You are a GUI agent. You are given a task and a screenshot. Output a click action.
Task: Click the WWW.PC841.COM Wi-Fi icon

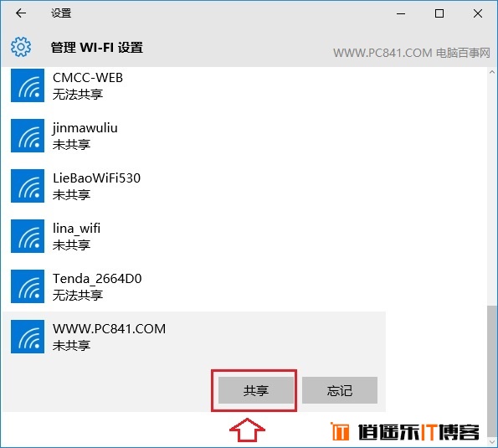(28, 337)
